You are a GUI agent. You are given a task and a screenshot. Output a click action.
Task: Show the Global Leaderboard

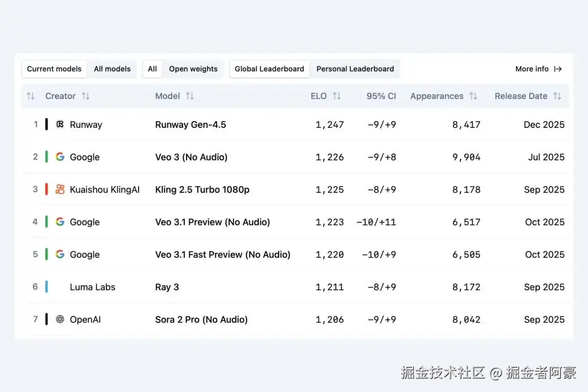point(269,69)
